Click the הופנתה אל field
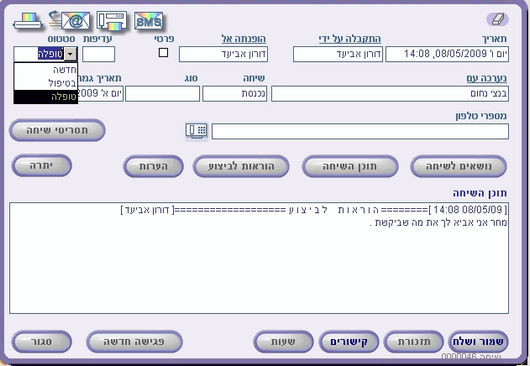The height and width of the screenshot is (366, 530). (x=223, y=54)
